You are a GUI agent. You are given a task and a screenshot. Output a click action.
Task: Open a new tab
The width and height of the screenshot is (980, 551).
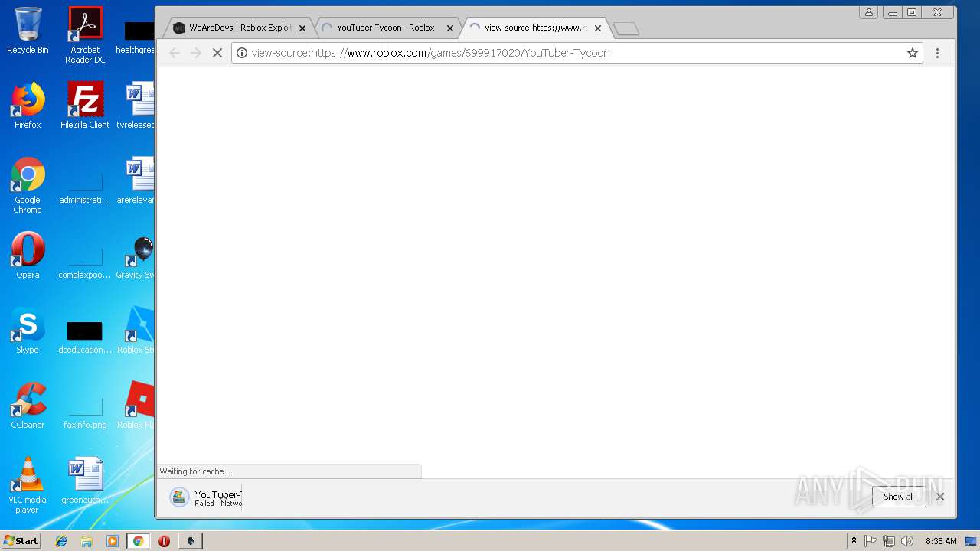[x=626, y=29]
